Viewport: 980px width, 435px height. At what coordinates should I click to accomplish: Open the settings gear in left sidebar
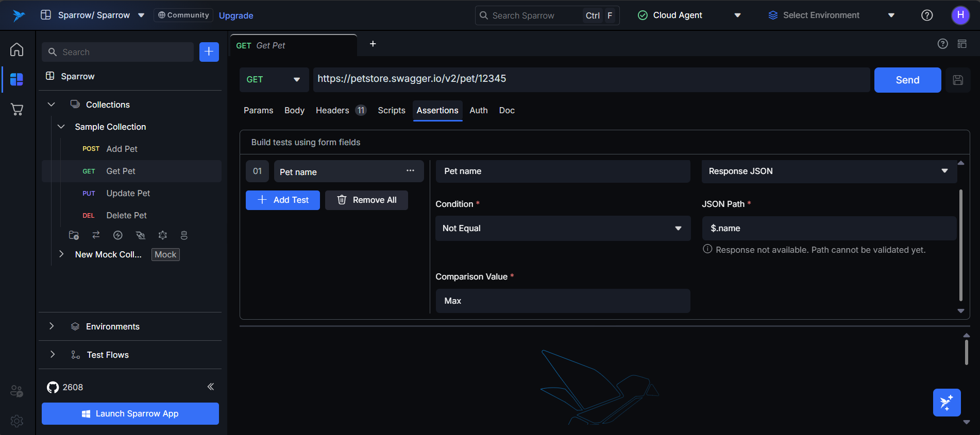[16, 421]
